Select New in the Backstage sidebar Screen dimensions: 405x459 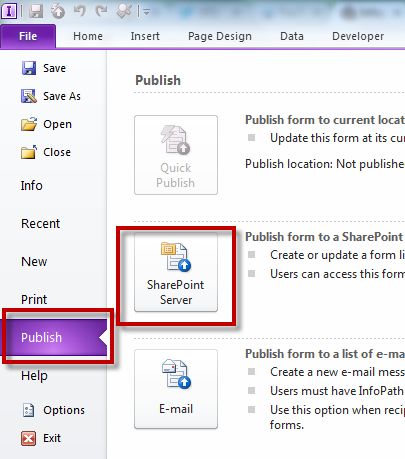(x=34, y=261)
